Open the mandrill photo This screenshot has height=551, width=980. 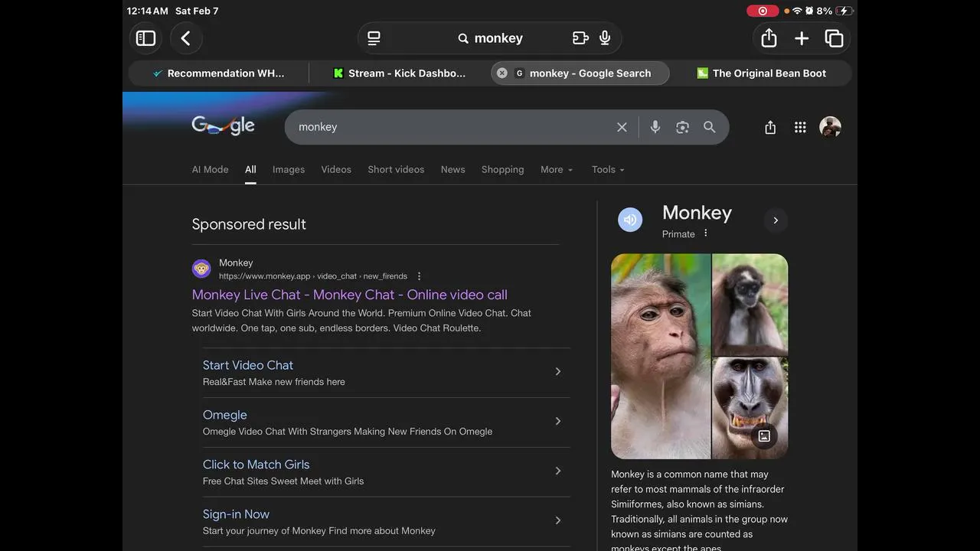[750, 409]
